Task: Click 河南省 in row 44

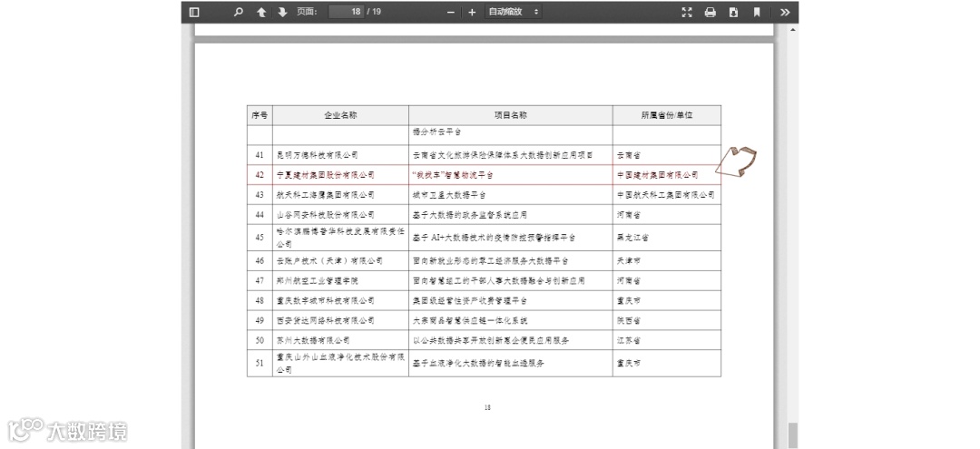Action: coord(628,215)
